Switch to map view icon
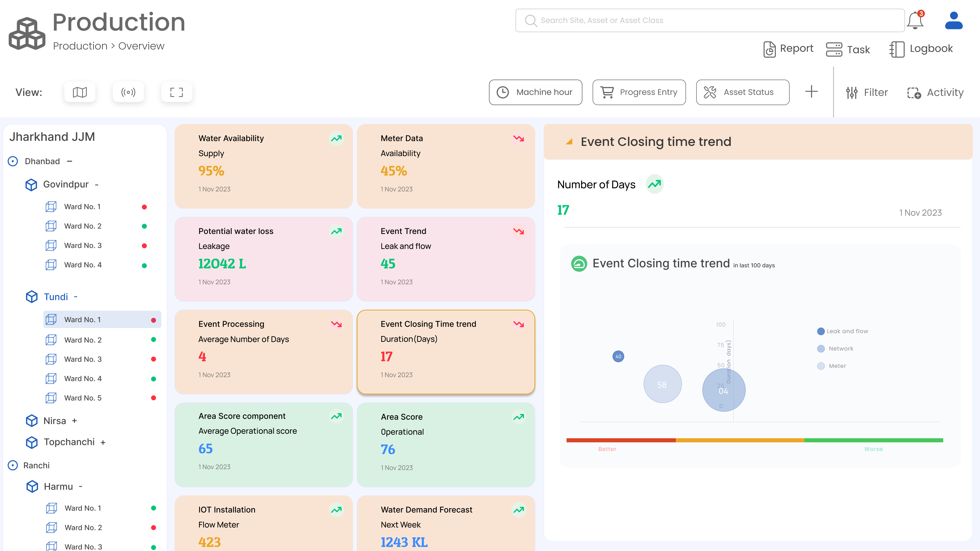Viewport: 980px width, 551px height. pyautogui.click(x=80, y=92)
